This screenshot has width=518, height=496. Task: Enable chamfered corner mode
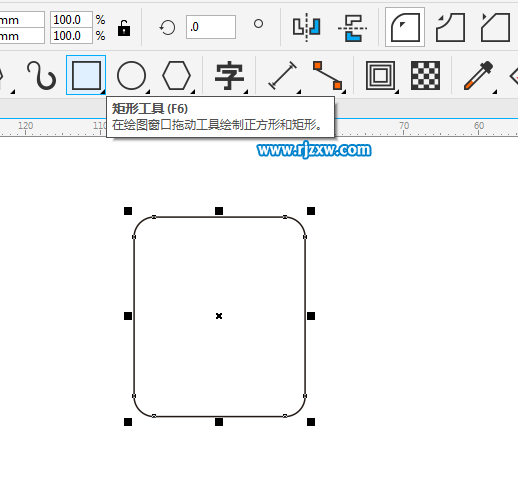pos(496,27)
